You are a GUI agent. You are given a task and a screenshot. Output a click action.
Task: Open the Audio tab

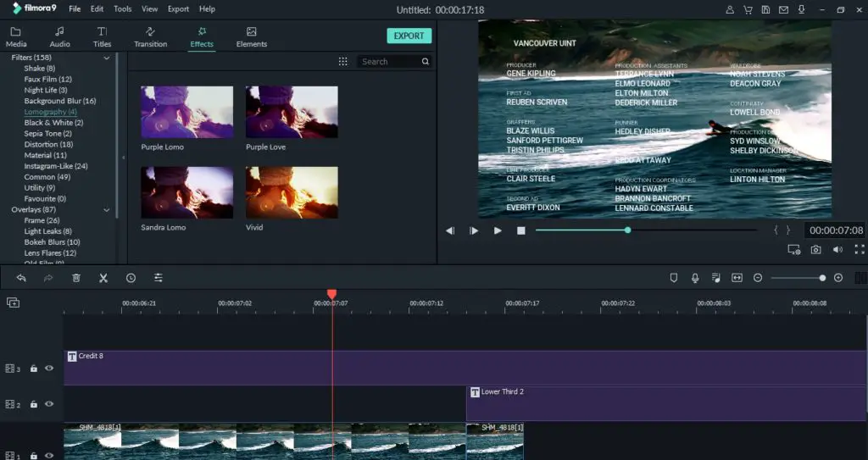point(60,37)
